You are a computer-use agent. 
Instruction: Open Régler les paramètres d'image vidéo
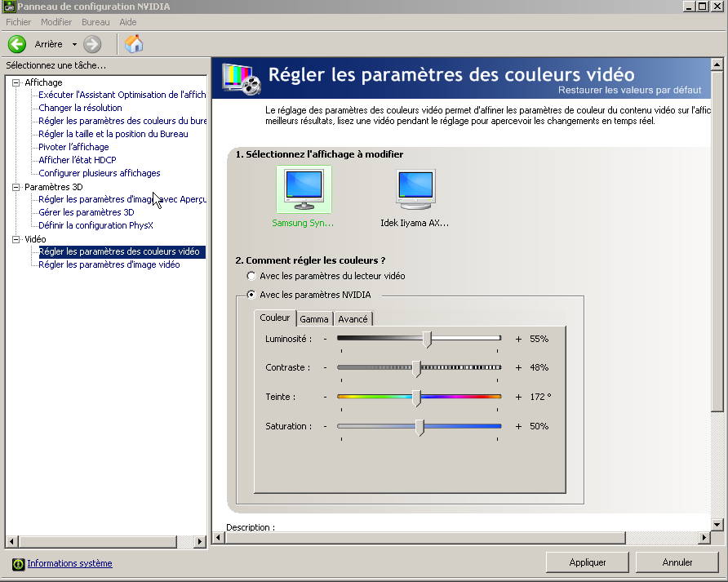point(109,264)
